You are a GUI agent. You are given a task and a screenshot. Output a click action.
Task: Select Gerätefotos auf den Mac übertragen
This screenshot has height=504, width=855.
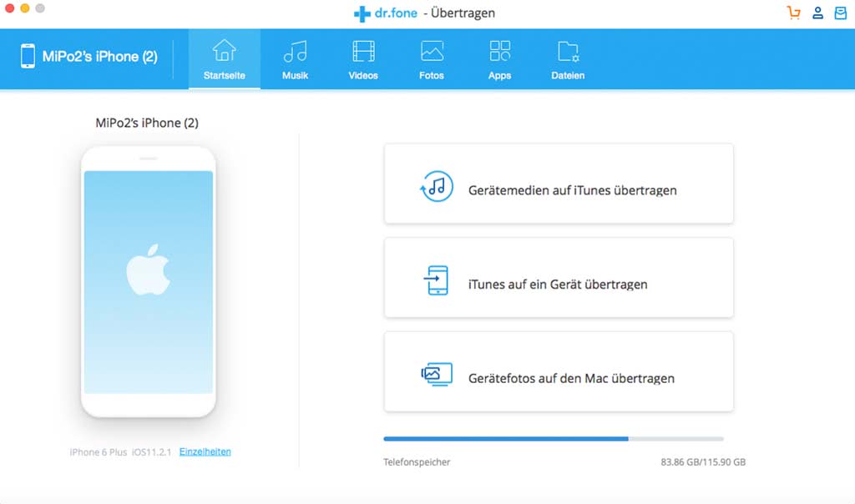(x=558, y=370)
